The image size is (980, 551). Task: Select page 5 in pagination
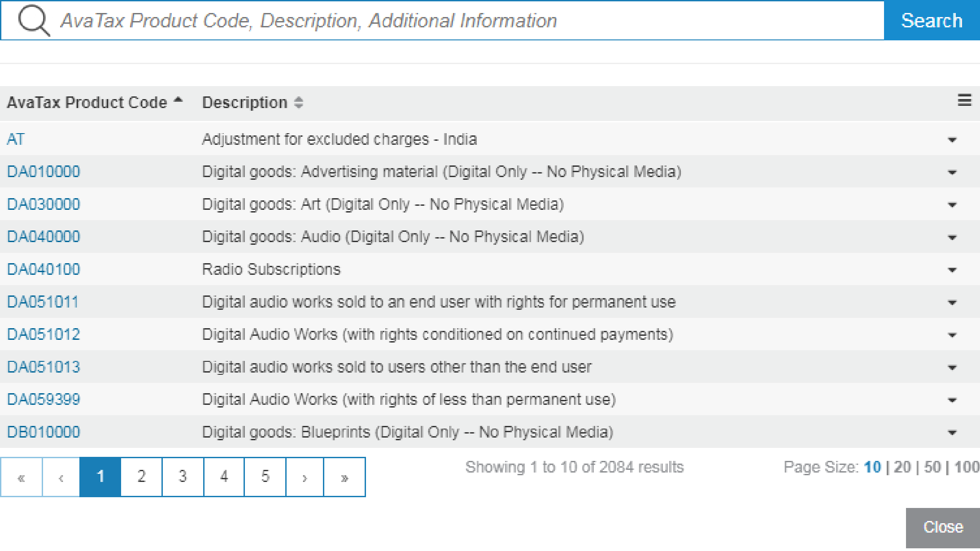coord(265,477)
